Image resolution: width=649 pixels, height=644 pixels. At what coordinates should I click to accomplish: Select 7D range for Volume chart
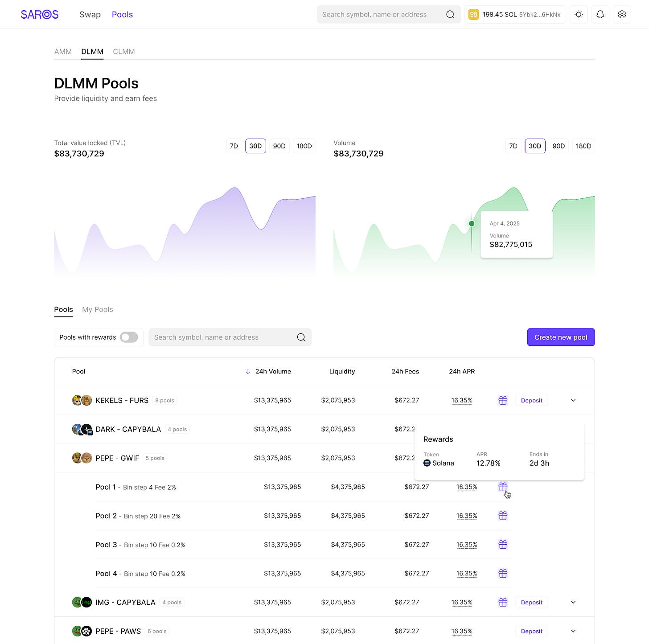[513, 146]
